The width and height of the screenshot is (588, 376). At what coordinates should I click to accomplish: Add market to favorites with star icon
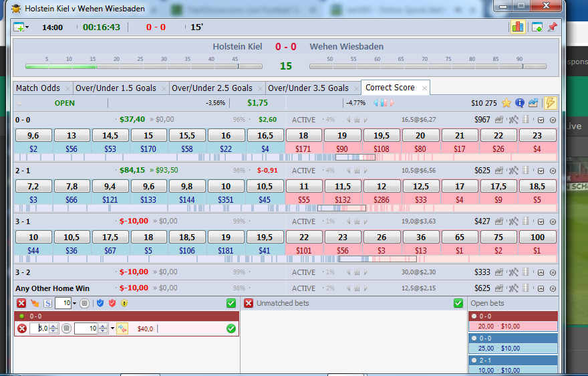click(506, 103)
